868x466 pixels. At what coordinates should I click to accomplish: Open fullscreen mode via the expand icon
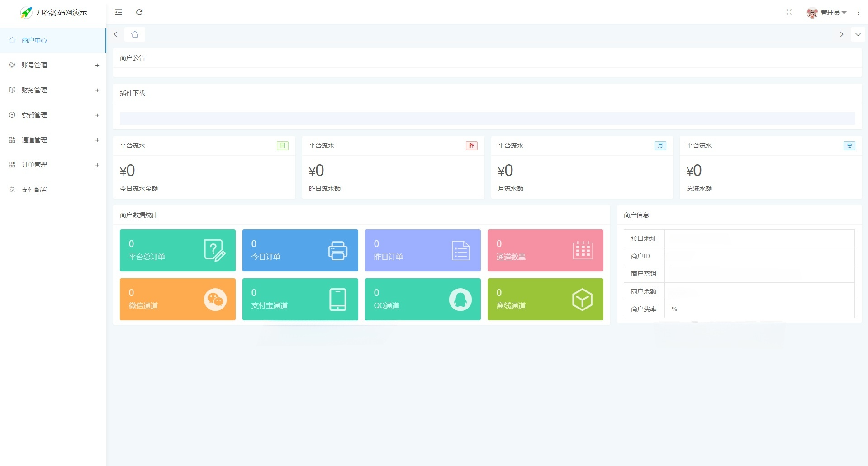point(789,12)
